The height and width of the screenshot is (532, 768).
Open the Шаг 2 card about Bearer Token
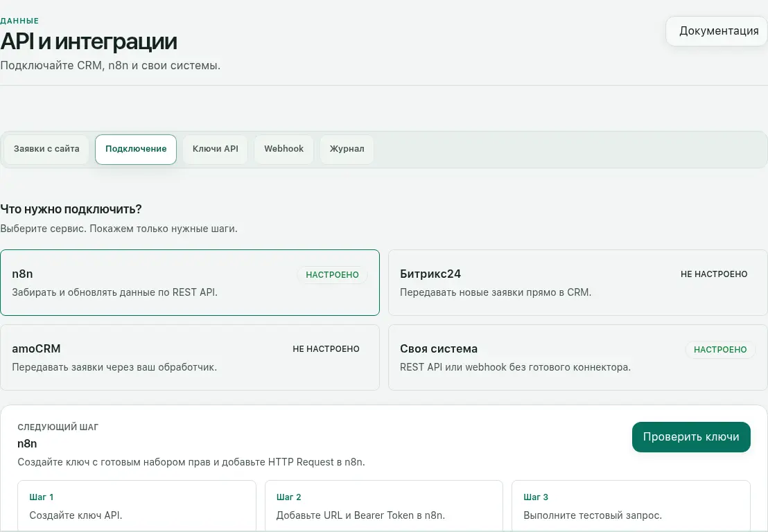(x=384, y=506)
